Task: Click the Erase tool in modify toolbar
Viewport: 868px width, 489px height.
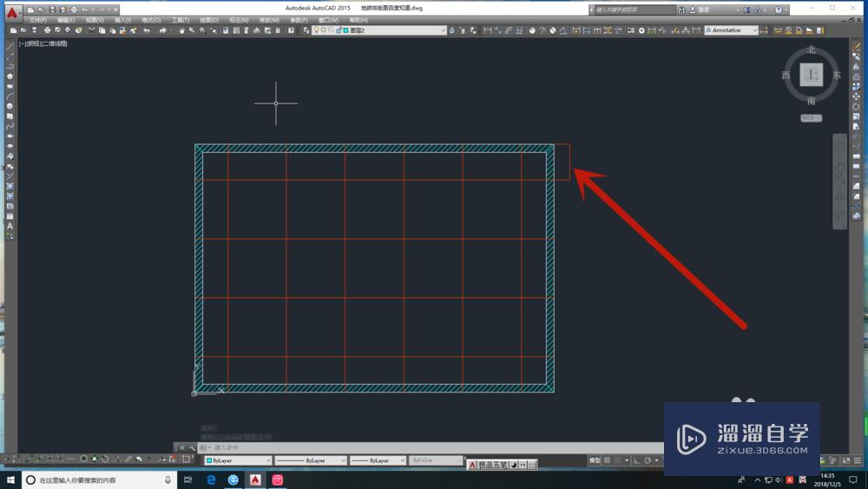Action: [x=857, y=47]
